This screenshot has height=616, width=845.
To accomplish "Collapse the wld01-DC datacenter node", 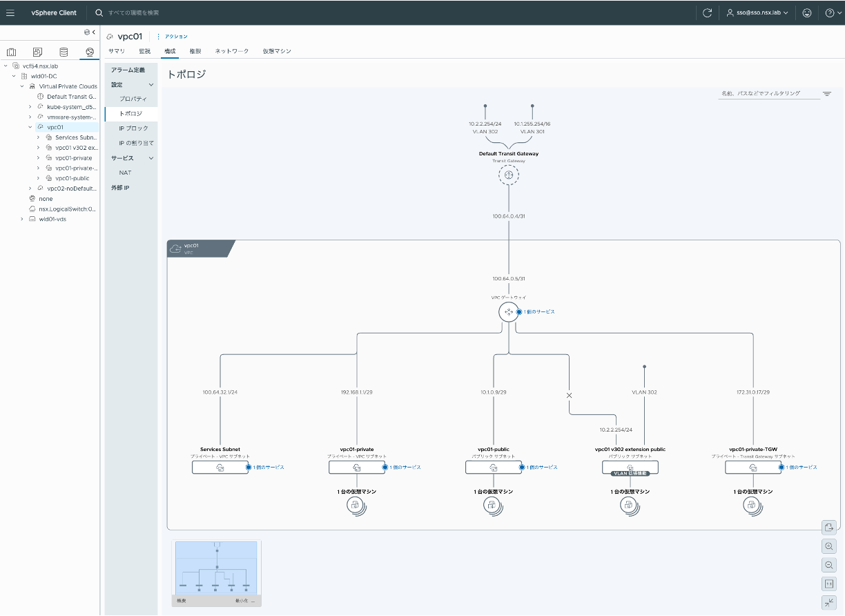I will pyautogui.click(x=14, y=76).
